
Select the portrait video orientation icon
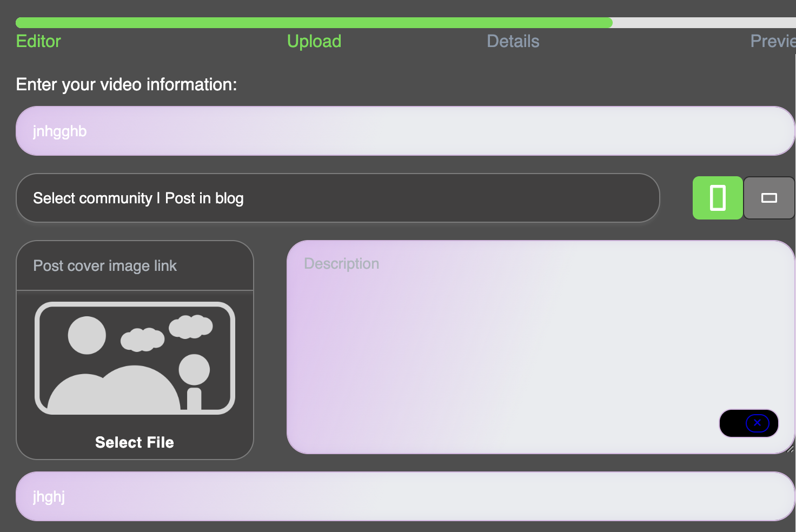tap(718, 198)
